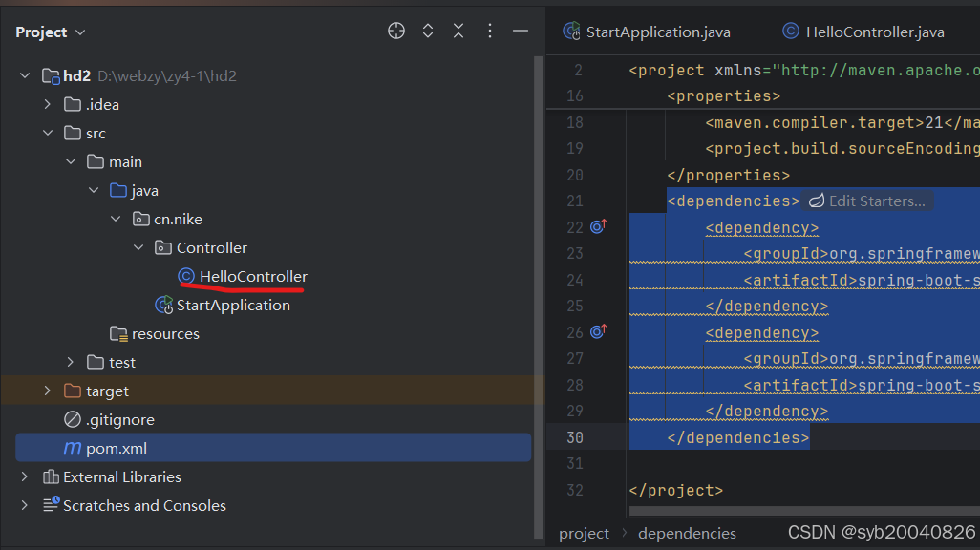The image size is (980, 550).
Task: Select the resources folder row
Action: [273, 334]
